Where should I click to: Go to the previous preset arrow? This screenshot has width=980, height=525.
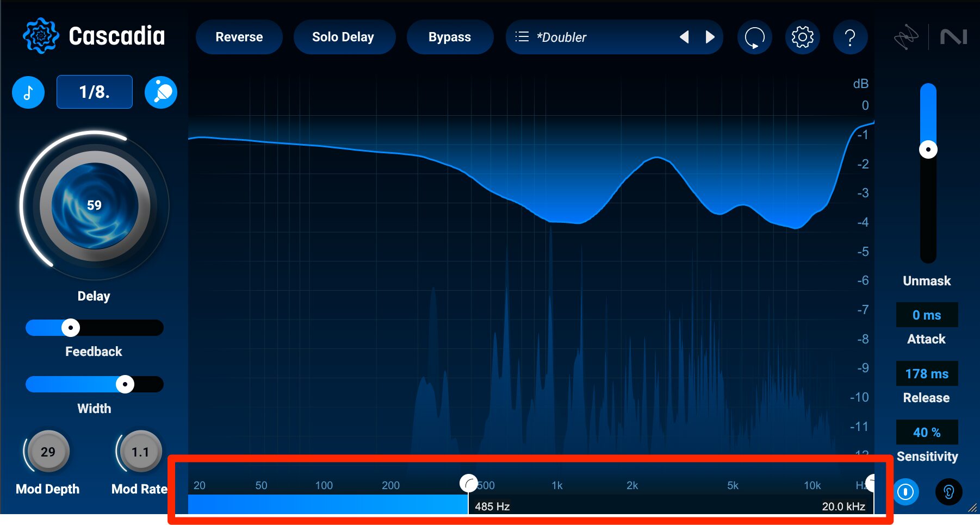(x=684, y=37)
